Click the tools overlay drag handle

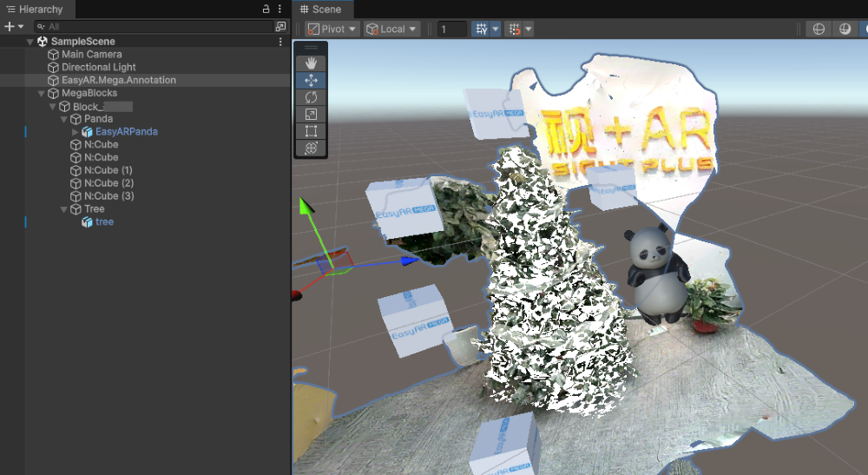point(311,48)
